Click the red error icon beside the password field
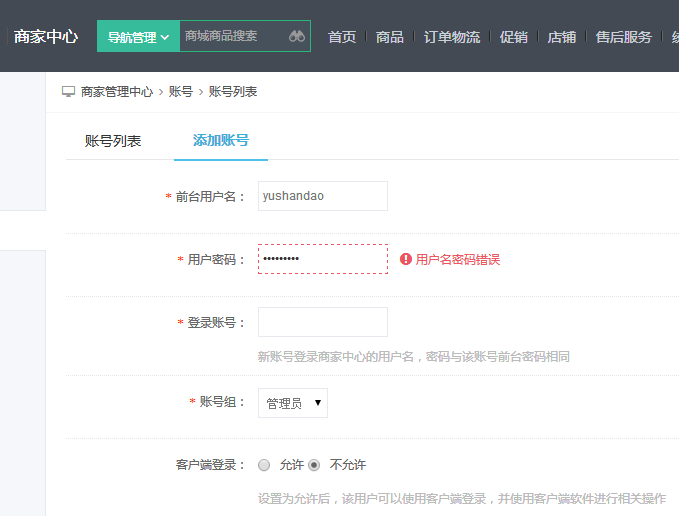The width and height of the screenshot is (679, 516). pos(405,259)
